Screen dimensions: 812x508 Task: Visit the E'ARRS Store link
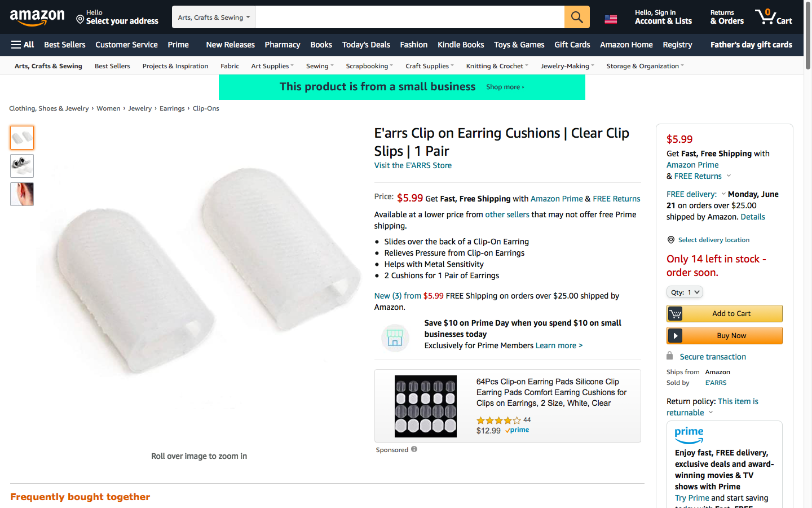(x=413, y=165)
